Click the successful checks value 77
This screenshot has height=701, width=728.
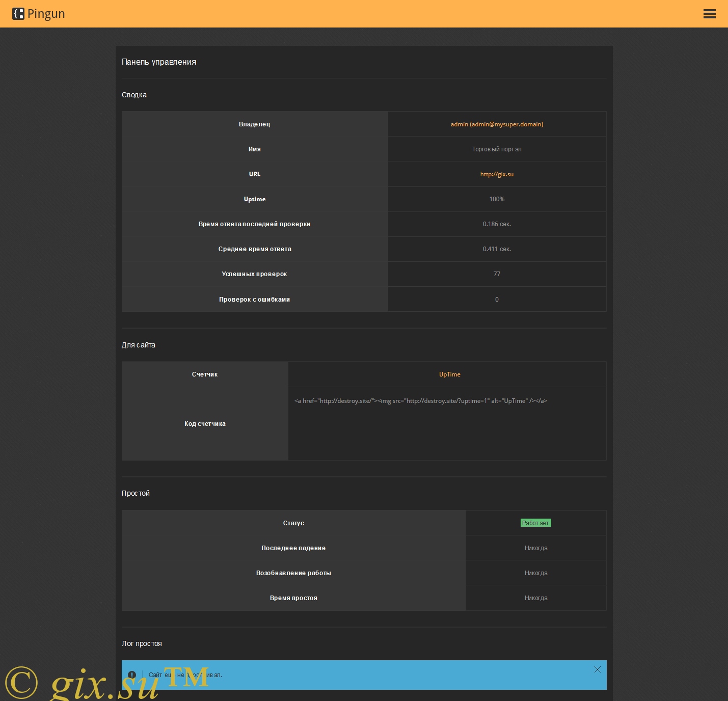(x=497, y=274)
